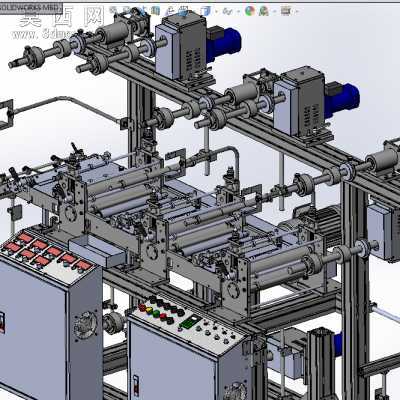Viewport: 400px width, 400px height.
Task: Click the Zoom to Fit icon
Action: click(x=113, y=11)
